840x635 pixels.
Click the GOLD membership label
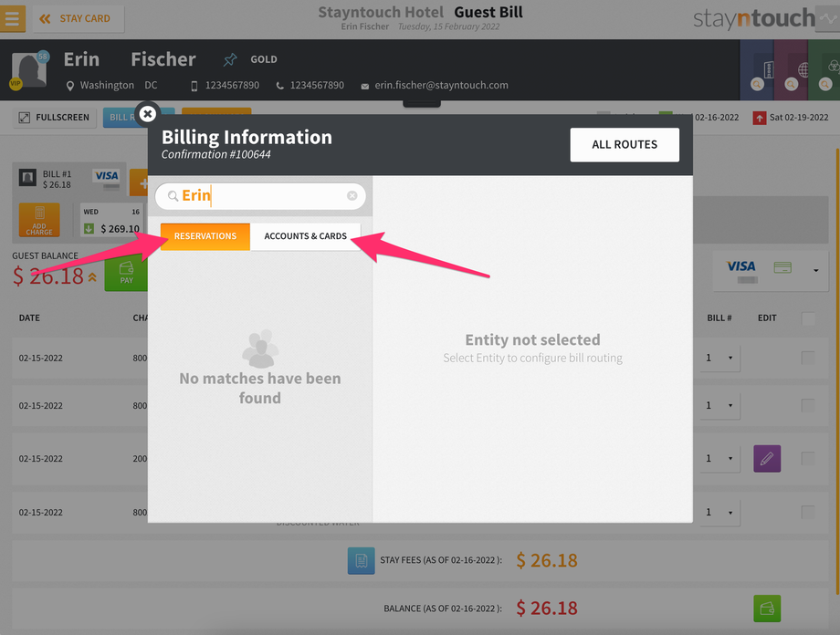point(264,59)
